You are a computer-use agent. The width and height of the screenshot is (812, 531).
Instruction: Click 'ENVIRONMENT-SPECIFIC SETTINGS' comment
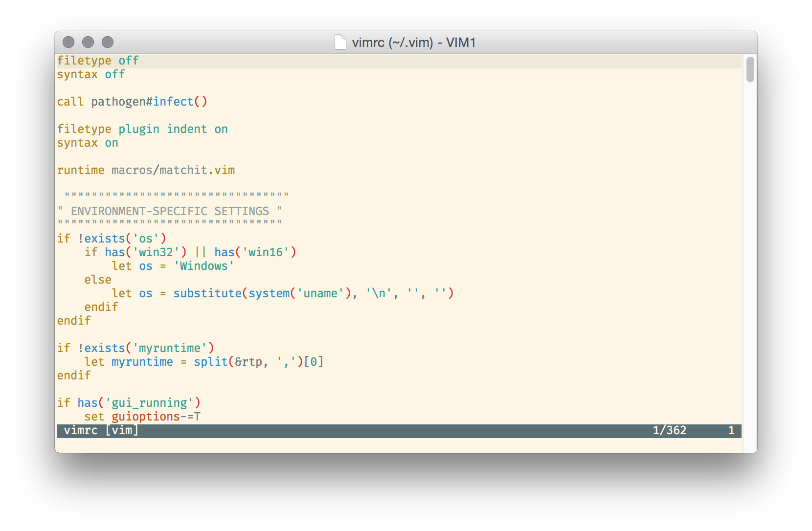point(170,211)
